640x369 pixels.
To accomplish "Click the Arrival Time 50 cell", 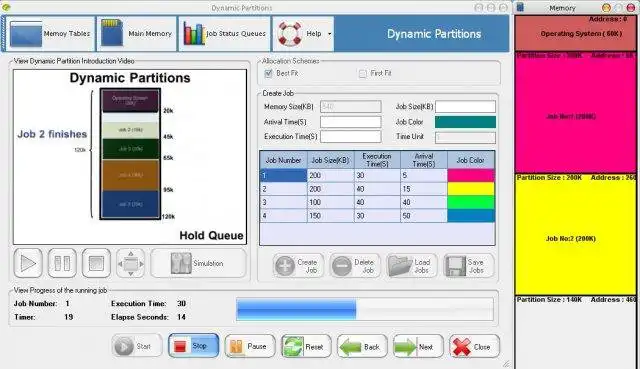I will point(424,216).
